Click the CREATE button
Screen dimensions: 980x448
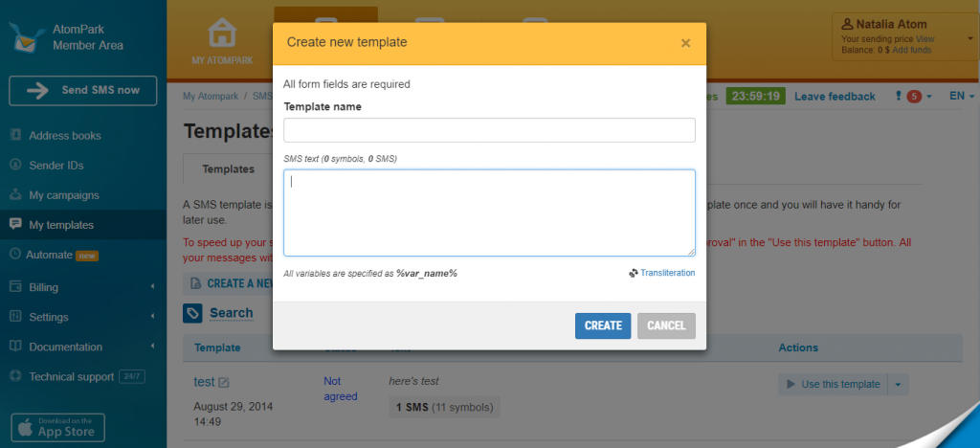pyautogui.click(x=603, y=325)
